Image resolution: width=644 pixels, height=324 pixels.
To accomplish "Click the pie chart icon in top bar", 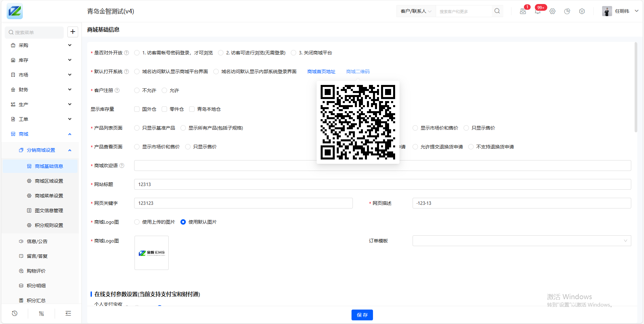I will [567, 11].
